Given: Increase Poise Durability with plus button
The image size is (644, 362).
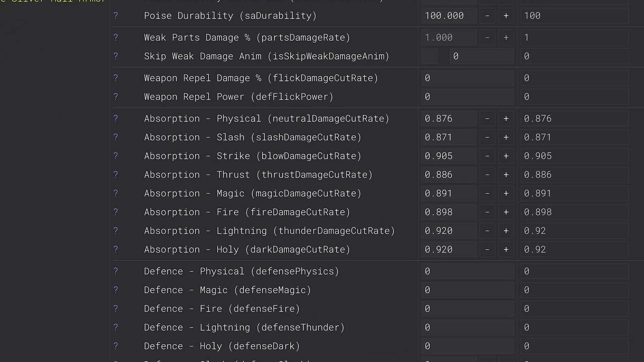Looking at the screenshot, I should tap(506, 16).
